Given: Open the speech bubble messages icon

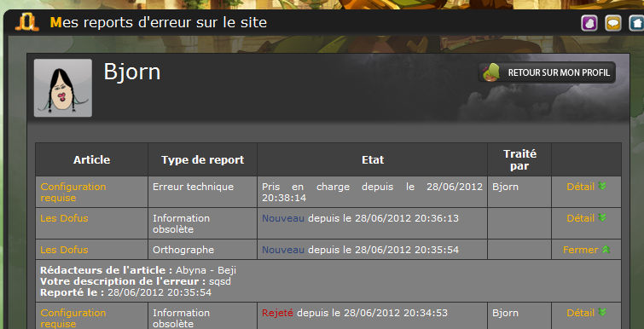Looking at the screenshot, I should point(613,23).
